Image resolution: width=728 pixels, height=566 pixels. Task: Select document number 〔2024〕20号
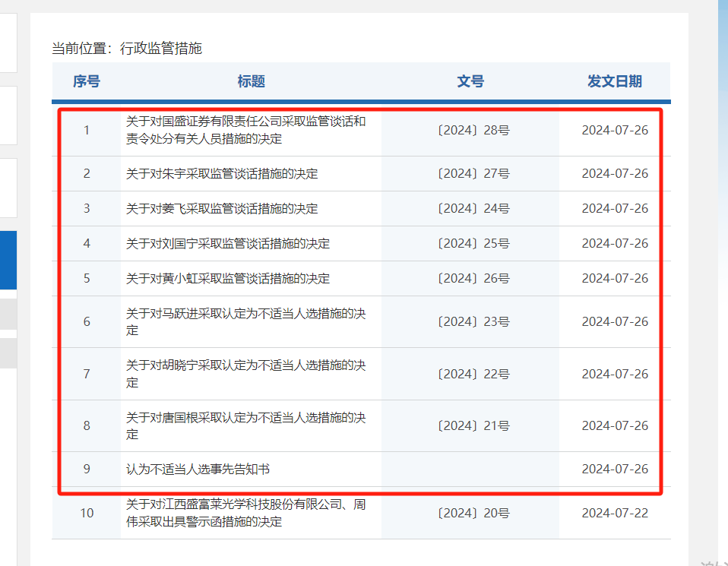pyautogui.click(x=473, y=513)
